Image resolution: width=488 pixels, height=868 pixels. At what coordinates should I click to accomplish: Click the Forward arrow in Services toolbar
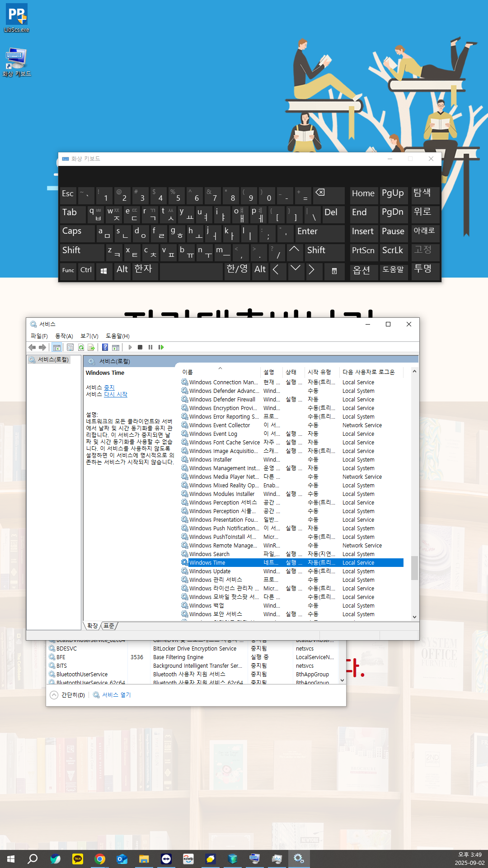42,347
